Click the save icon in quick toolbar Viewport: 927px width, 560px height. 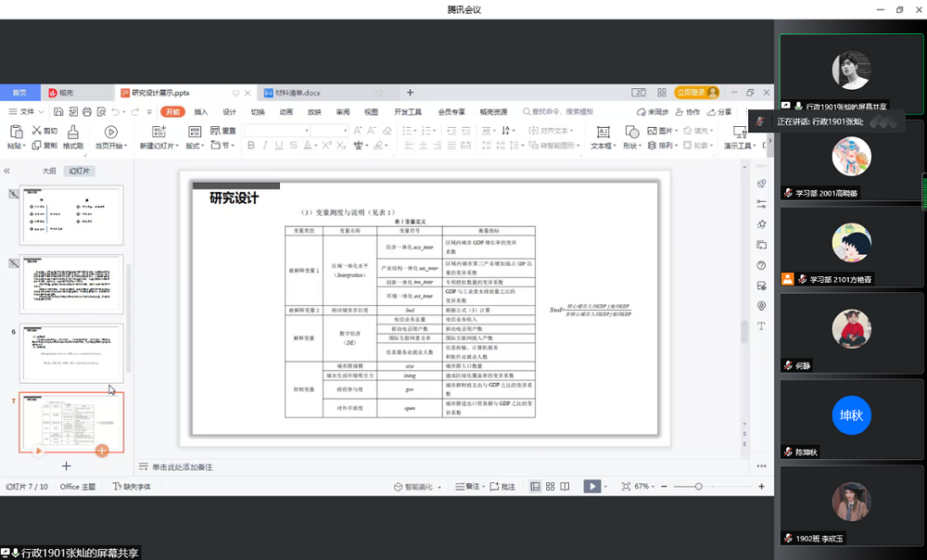(x=57, y=111)
